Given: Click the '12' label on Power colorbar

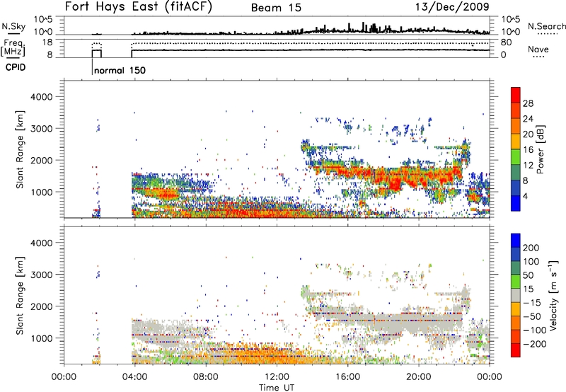Looking at the screenshot, I should click(x=528, y=166).
